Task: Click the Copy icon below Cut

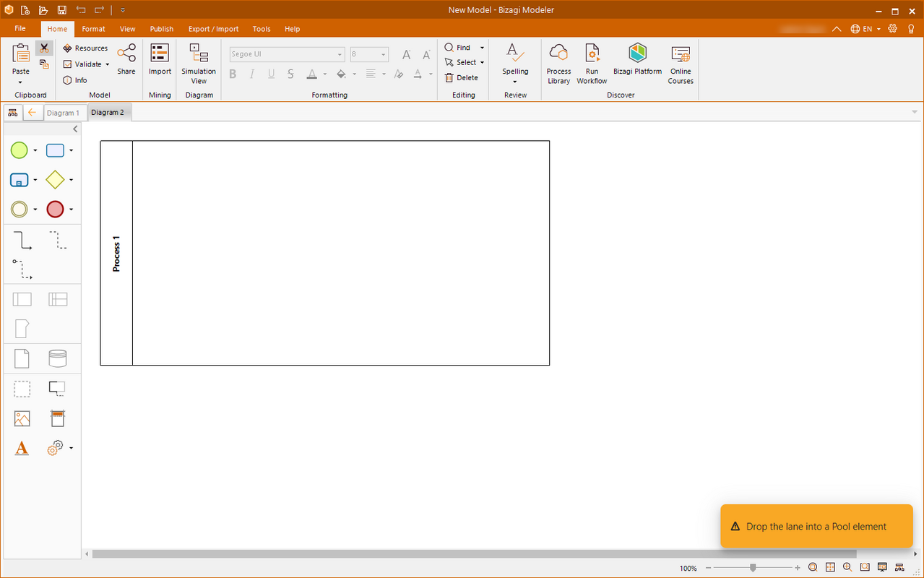Action: pyautogui.click(x=44, y=64)
